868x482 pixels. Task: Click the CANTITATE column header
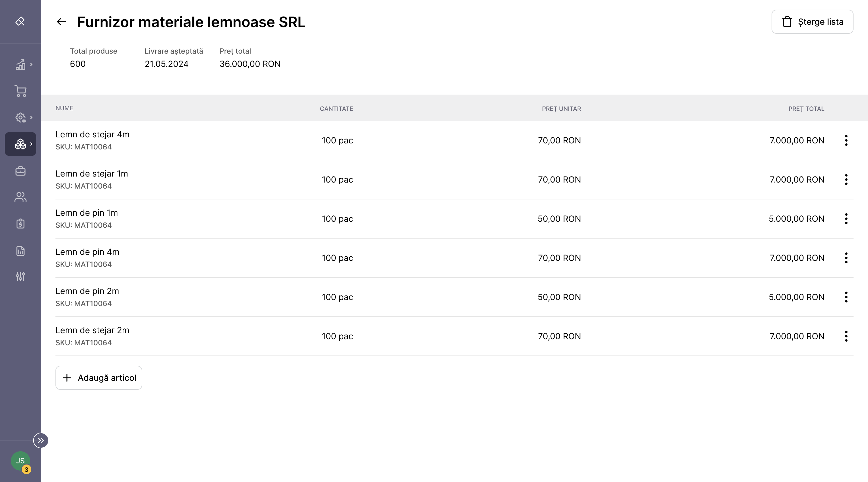coord(336,109)
